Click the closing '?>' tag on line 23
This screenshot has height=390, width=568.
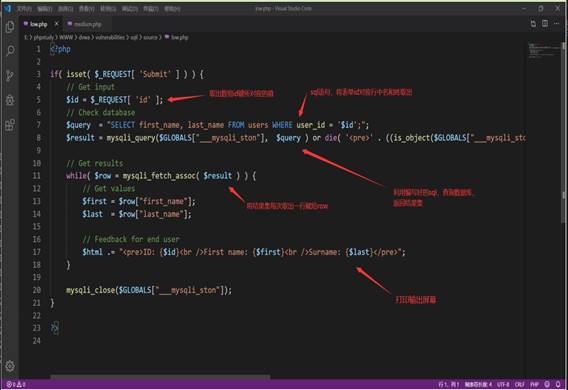pyautogui.click(x=54, y=328)
